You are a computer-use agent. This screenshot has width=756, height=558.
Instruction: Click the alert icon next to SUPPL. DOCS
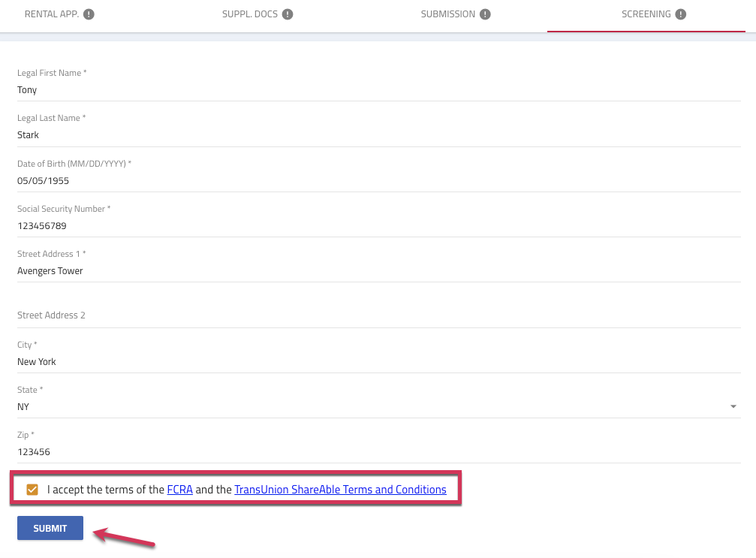click(x=288, y=14)
